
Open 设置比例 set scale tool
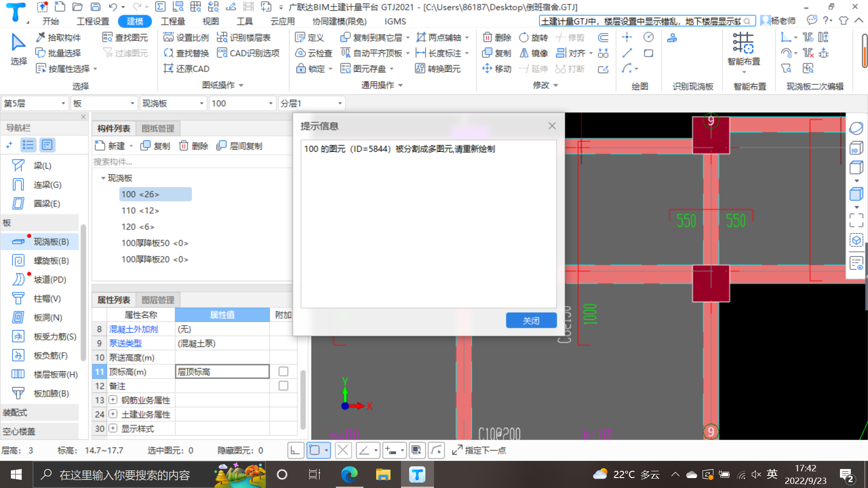(x=186, y=38)
